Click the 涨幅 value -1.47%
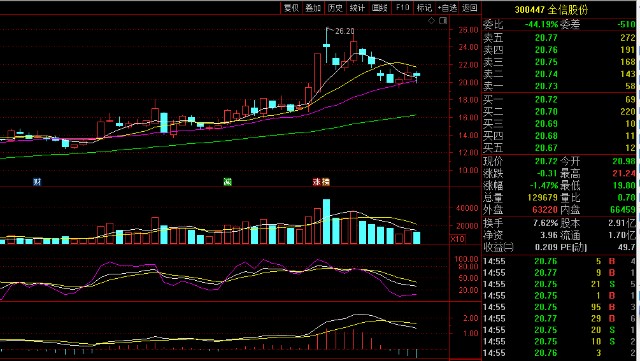The height and width of the screenshot is (361, 640). (544, 185)
